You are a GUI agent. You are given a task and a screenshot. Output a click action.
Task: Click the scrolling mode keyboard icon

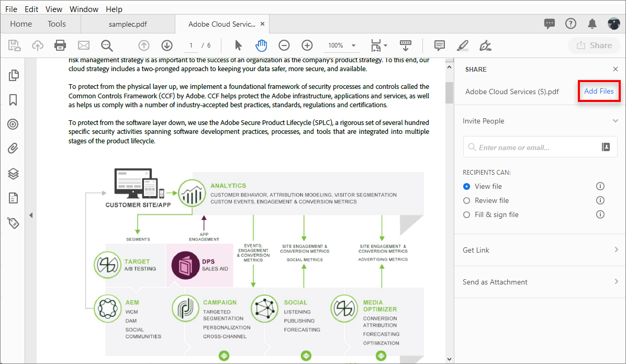point(406,45)
